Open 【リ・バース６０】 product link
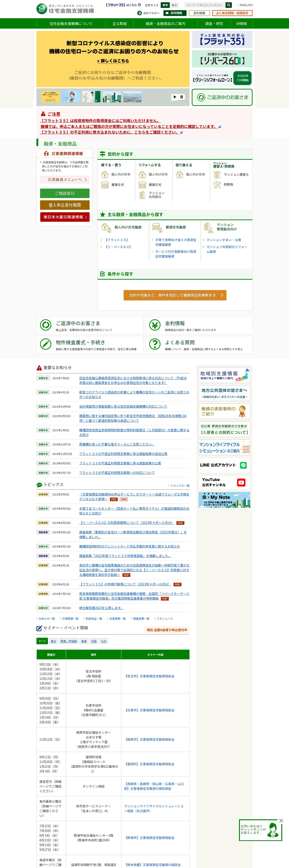289x868 pixels. coord(118,247)
